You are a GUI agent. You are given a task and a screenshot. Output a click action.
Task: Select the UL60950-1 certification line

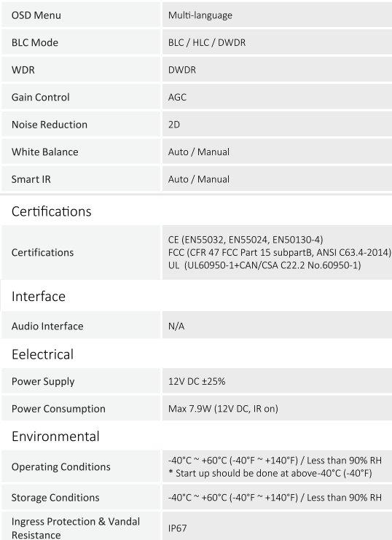[x=264, y=265]
